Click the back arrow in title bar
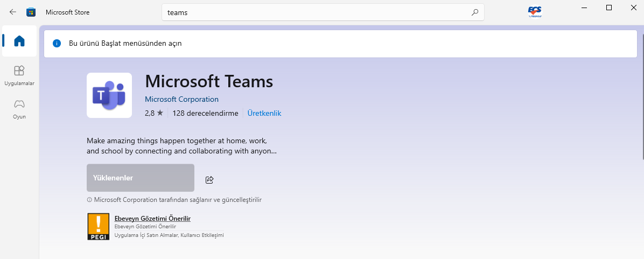 click(x=13, y=12)
